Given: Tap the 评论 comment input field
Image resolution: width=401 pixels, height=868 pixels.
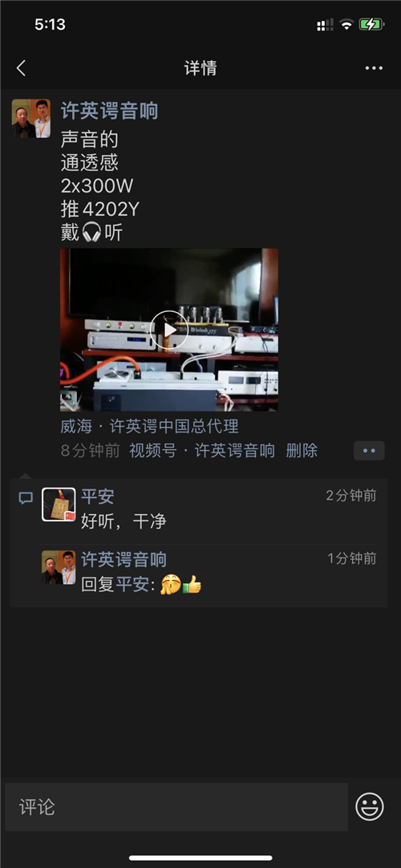Looking at the screenshot, I should click(176, 806).
